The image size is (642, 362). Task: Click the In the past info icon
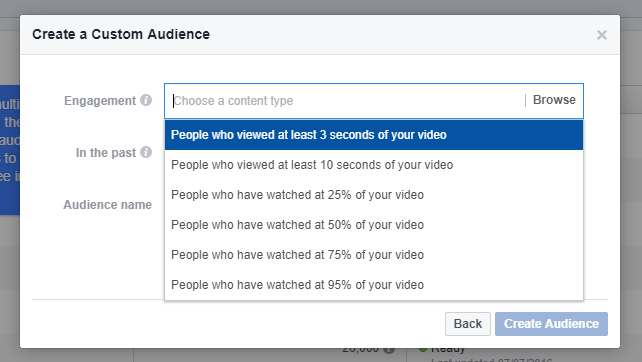point(146,152)
